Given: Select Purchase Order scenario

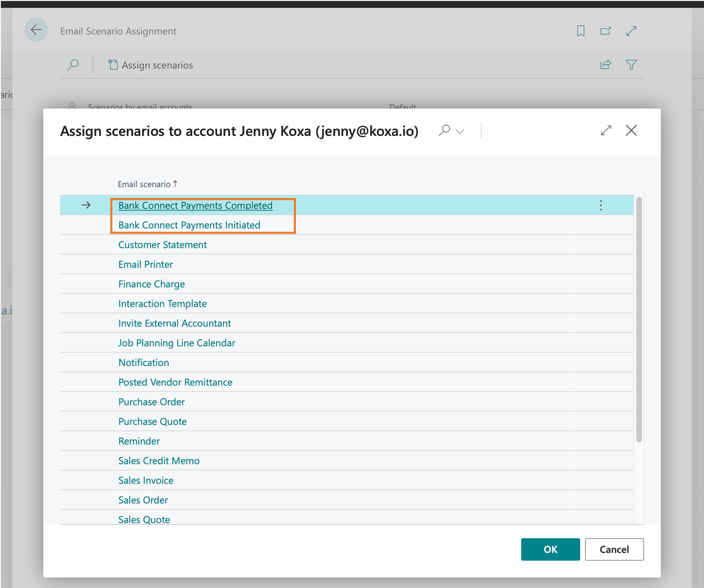Looking at the screenshot, I should [x=151, y=402].
